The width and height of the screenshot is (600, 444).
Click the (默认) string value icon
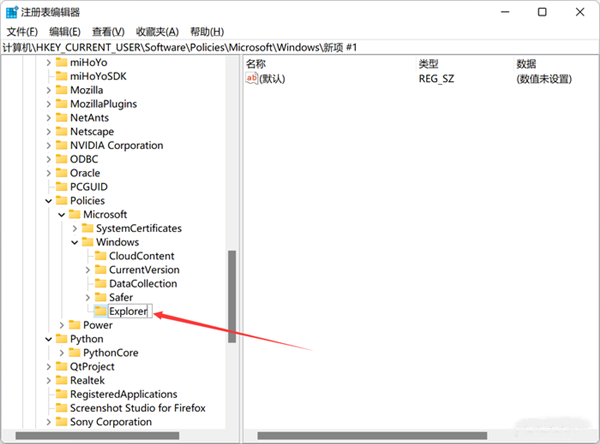point(252,78)
